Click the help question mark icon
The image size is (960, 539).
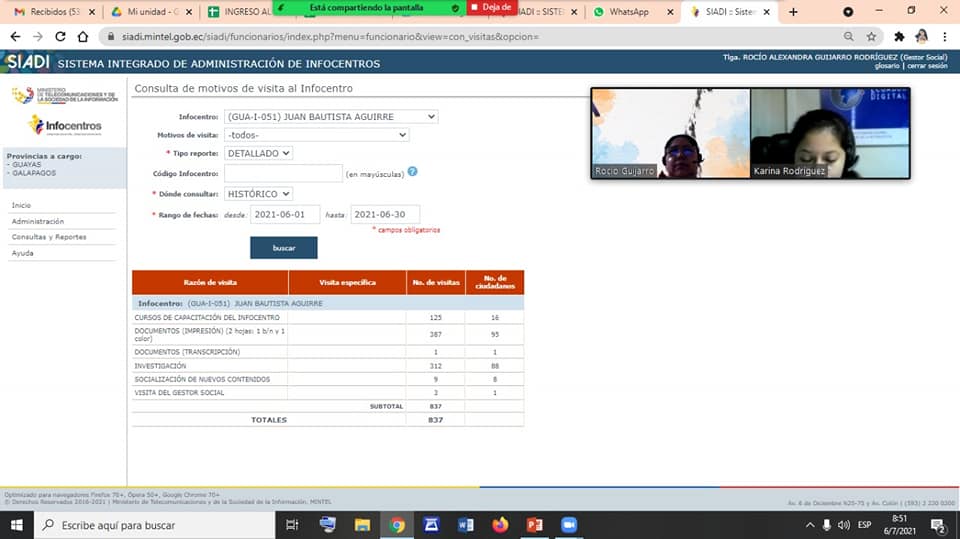(x=412, y=172)
